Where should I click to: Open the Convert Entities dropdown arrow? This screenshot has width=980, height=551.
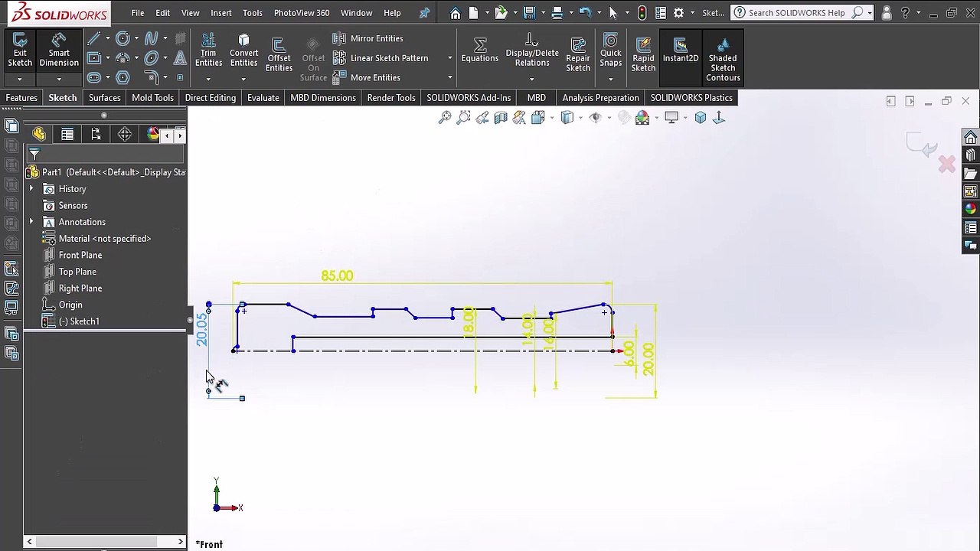tap(243, 79)
